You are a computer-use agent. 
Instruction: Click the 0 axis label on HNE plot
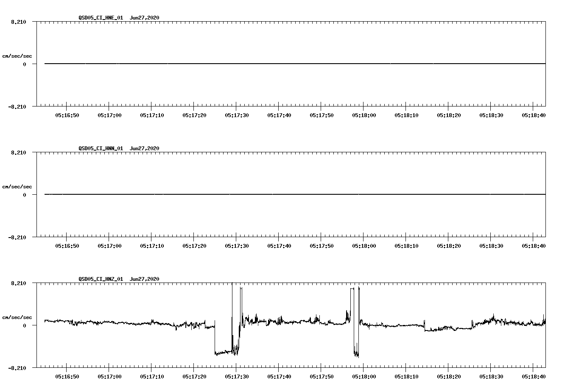(x=25, y=64)
